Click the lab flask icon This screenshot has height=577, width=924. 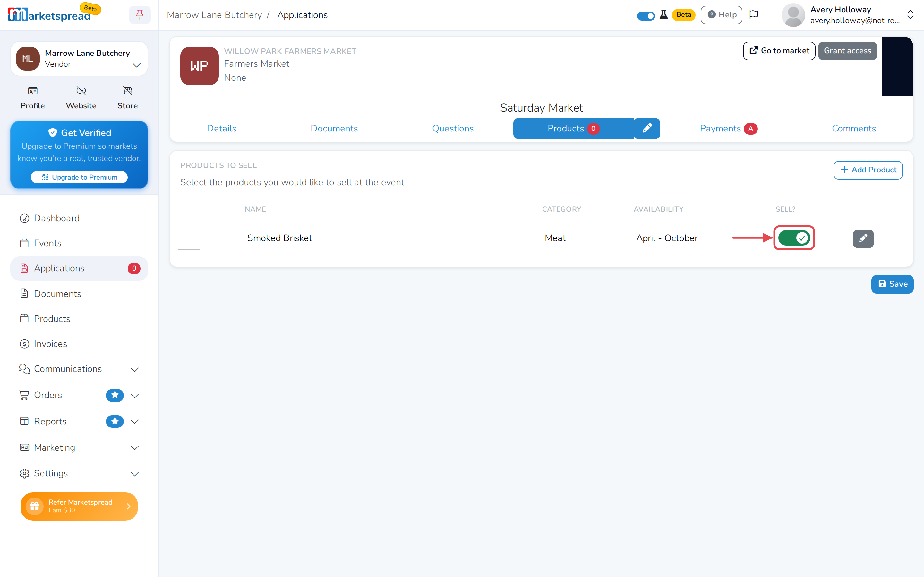[x=663, y=15]
